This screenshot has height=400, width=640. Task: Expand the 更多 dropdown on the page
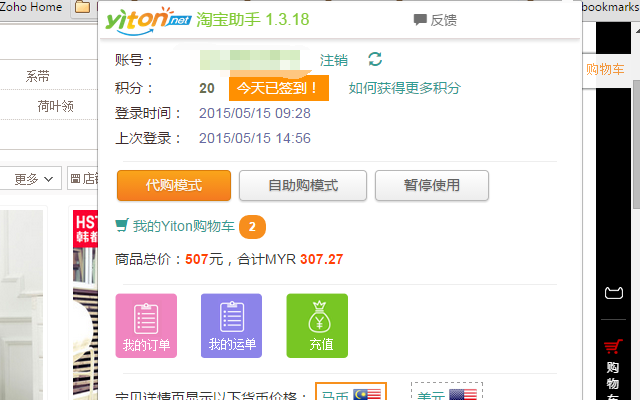pyautogui.click(x=31, y=178)
